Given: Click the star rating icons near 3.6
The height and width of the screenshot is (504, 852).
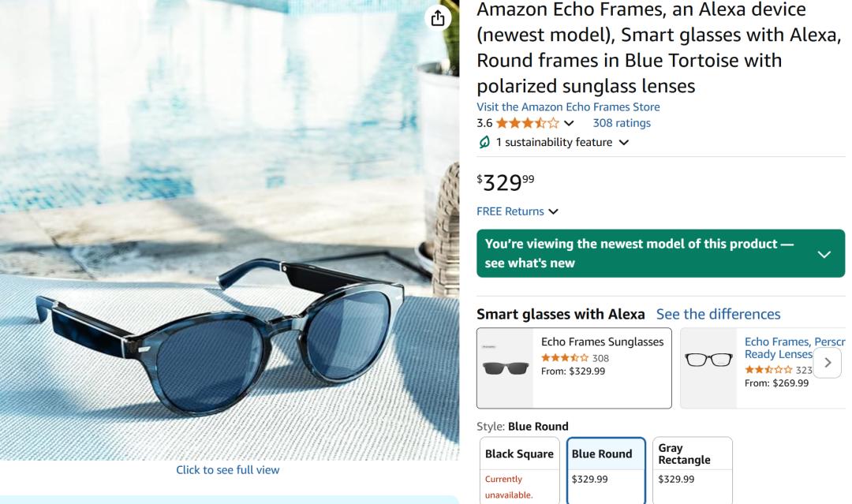Looking at the screenshot, I should pyautogui.click(x=528, y=123).
